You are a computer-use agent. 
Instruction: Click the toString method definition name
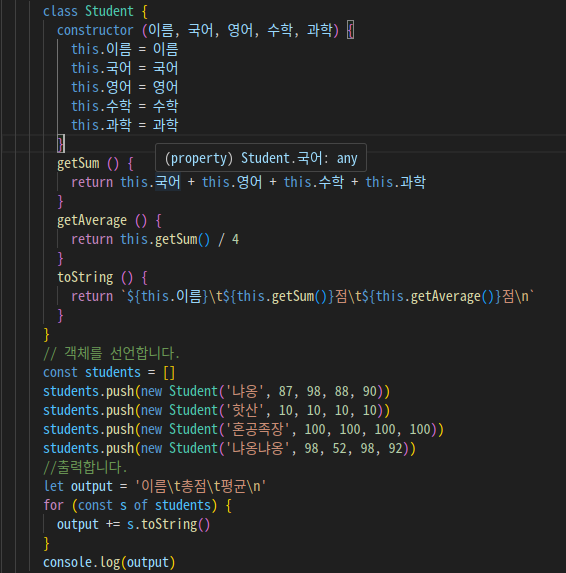click(x=85, y=277)
